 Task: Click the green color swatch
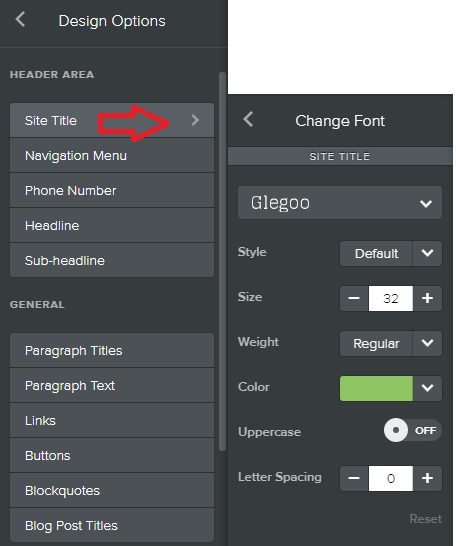[x=376, y=388]
